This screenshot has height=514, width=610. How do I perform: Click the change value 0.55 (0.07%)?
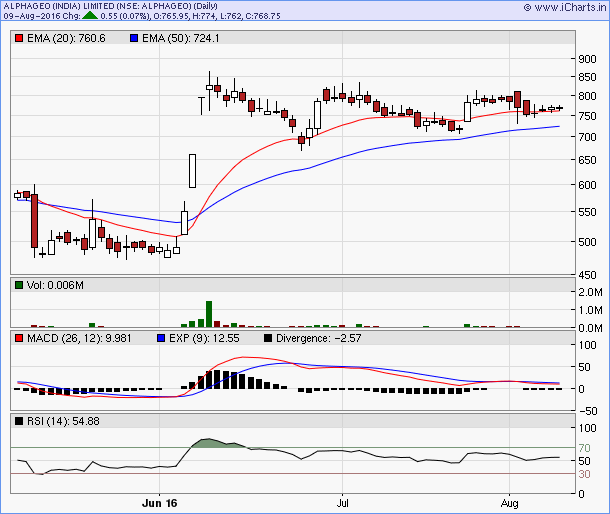[125, 16]
